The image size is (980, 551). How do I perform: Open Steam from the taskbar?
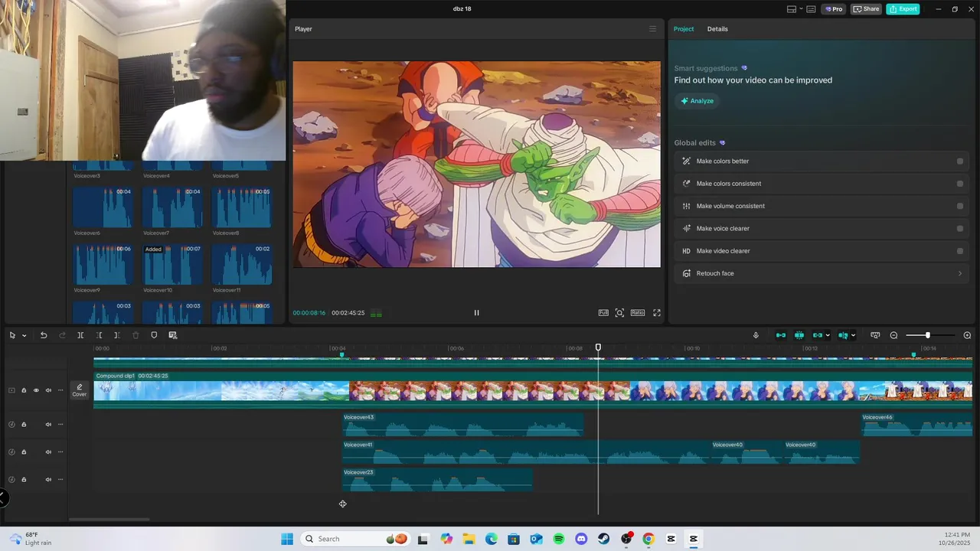(603, 539)
